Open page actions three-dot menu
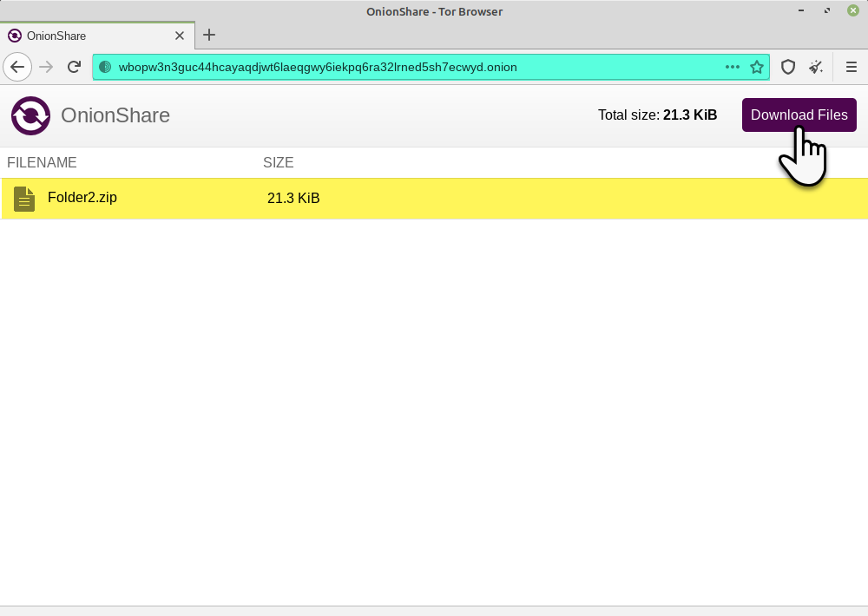 (x=732, y=67)
